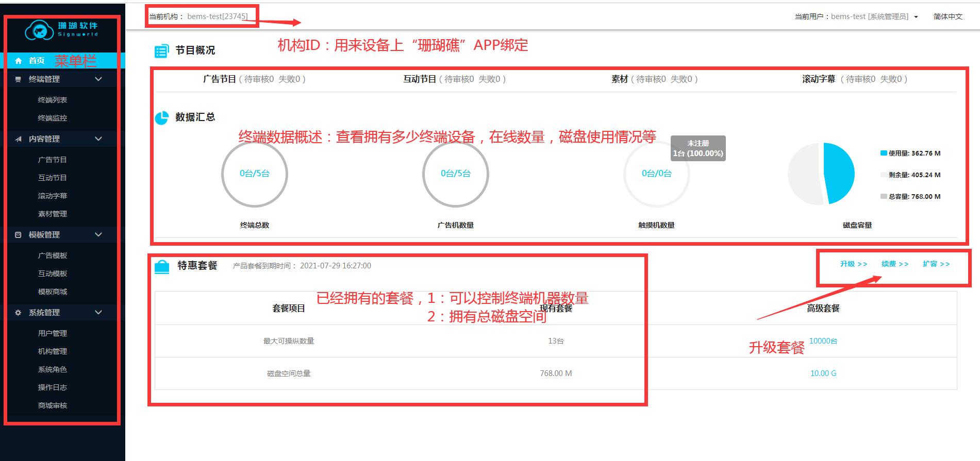Open 系统角色 in the sidebar
This screenshot has width=980, height=461.
(x=53, y=369)
